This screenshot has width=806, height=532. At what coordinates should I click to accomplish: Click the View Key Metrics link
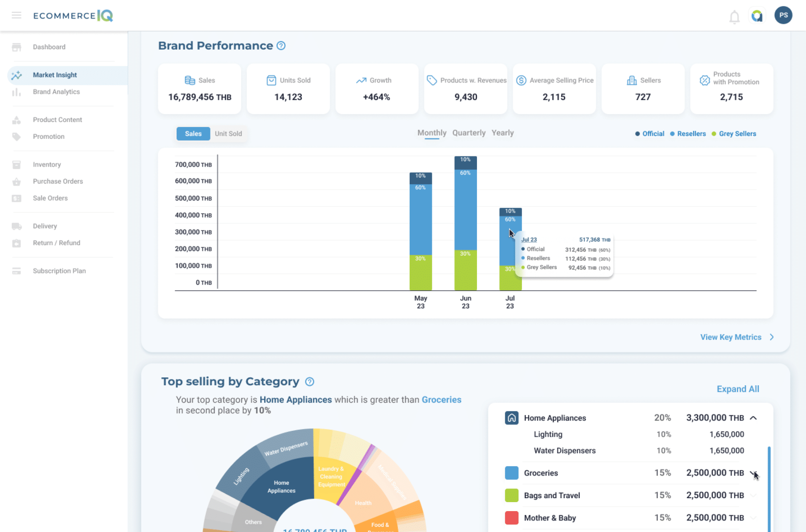(730, 337)
